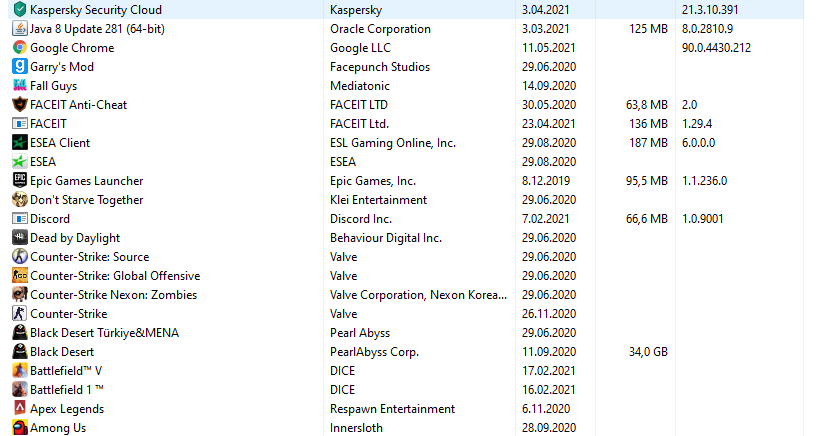Select the Black Desert Türkiye&MENA name
The image size is (819, 436).
(104, 333)
